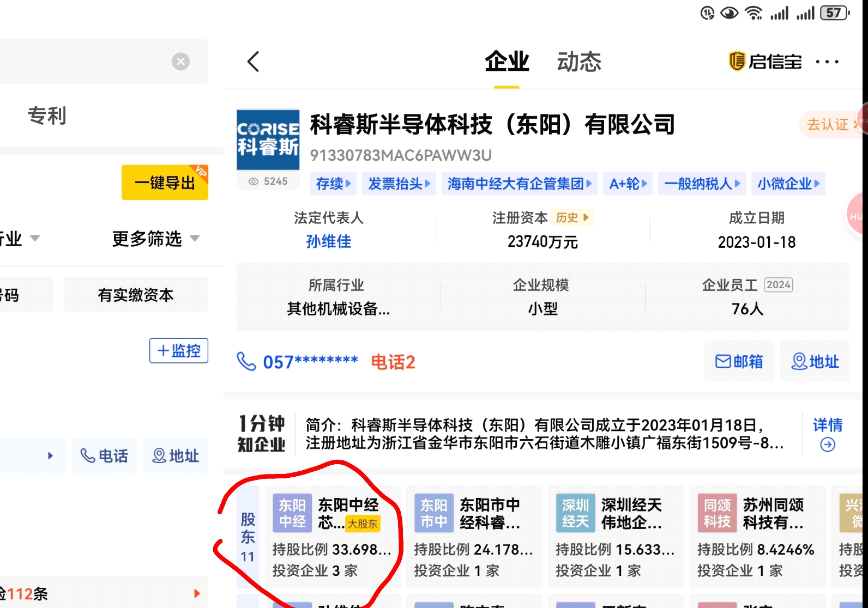Screen dimensions: 868x608
Task: Call the 057 phone number icon
Action: pos(246,361)
